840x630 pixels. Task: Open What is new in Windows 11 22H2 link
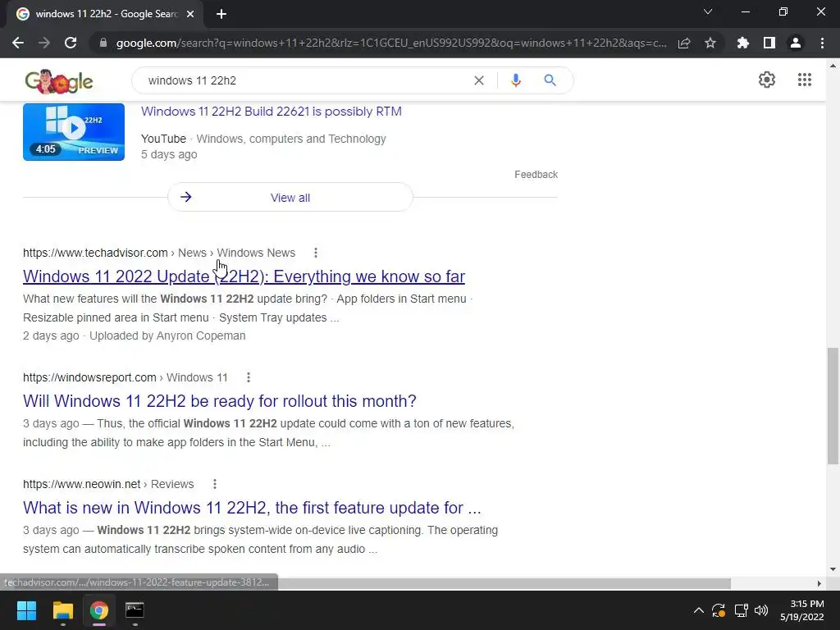click(252, 508)
